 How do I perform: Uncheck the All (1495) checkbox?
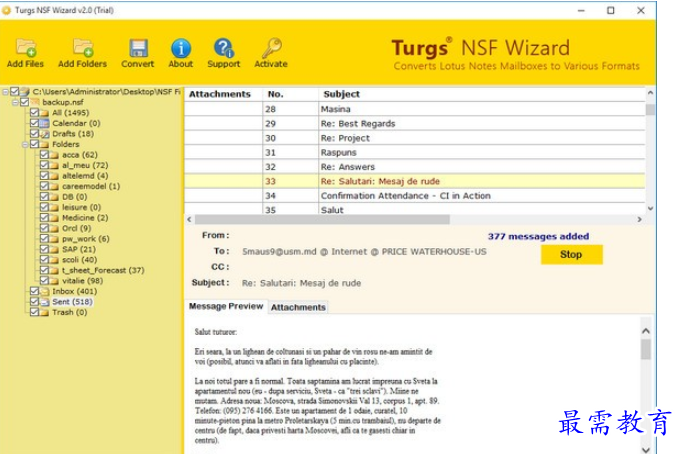pyautogui.click(x=35, y=112)
